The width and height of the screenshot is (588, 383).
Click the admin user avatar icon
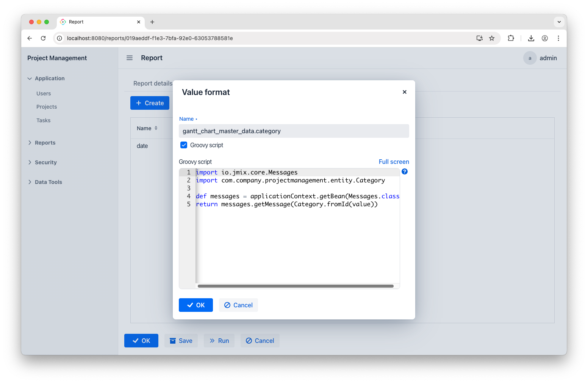pos(530,58)
